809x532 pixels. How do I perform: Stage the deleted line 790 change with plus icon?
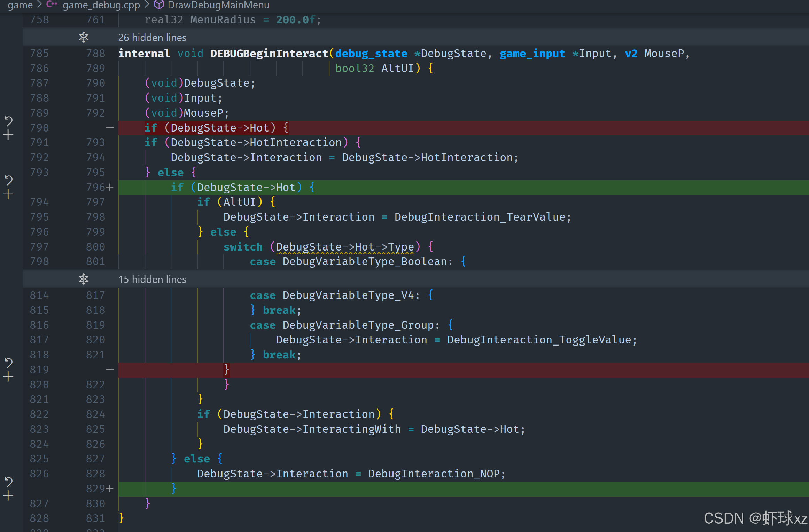(8, 135)
